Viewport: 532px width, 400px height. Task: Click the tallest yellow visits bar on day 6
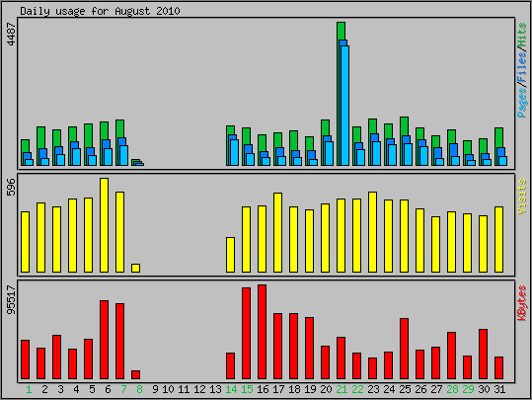pos(104,225)
